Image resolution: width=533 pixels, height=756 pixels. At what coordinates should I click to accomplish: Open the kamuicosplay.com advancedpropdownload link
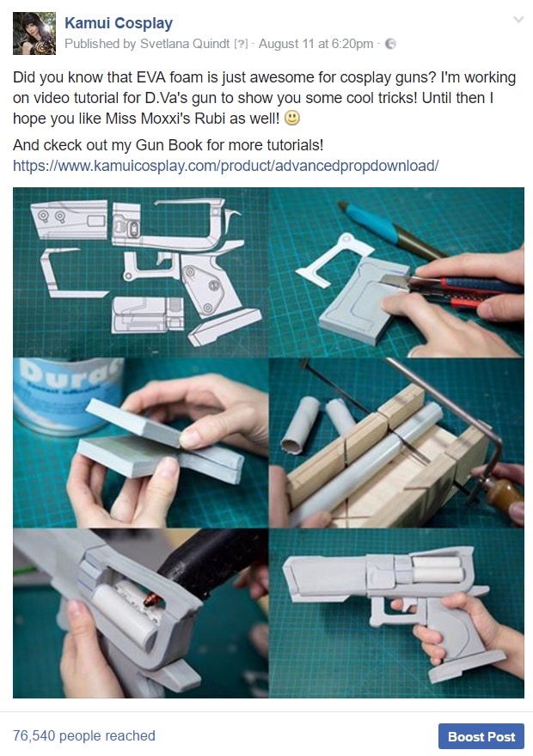226,166
